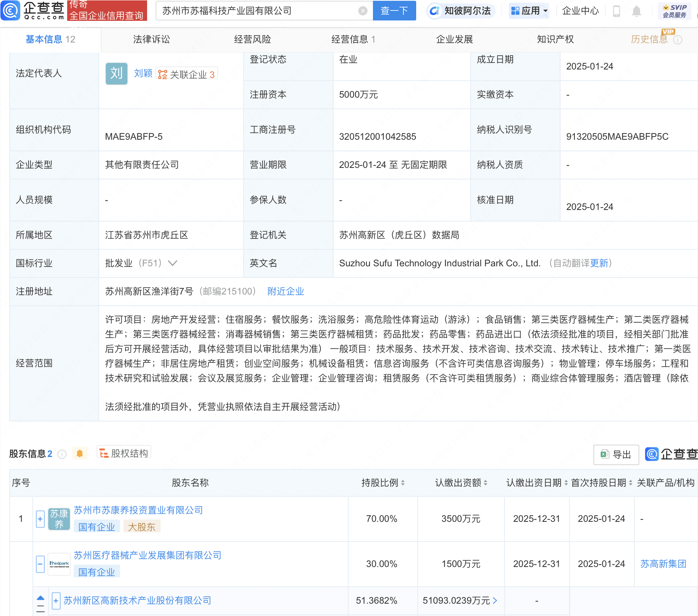Image resolution: width=698 pixels, height=616 pixels.
Task: Go to 企业中心
Action: pos(580,11)
